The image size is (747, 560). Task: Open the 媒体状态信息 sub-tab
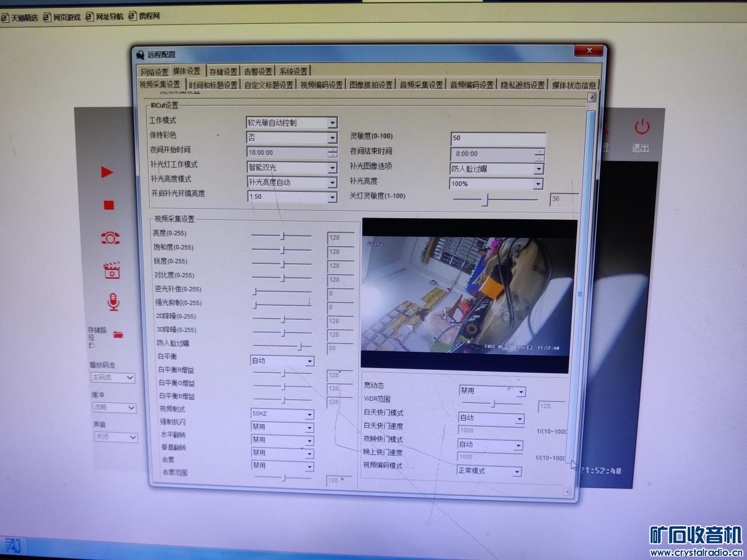click(574, 85)
